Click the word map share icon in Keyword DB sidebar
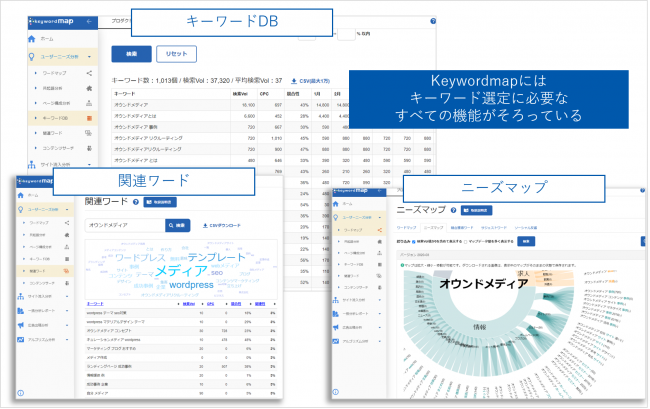650x409 pixels. [89, 73]
